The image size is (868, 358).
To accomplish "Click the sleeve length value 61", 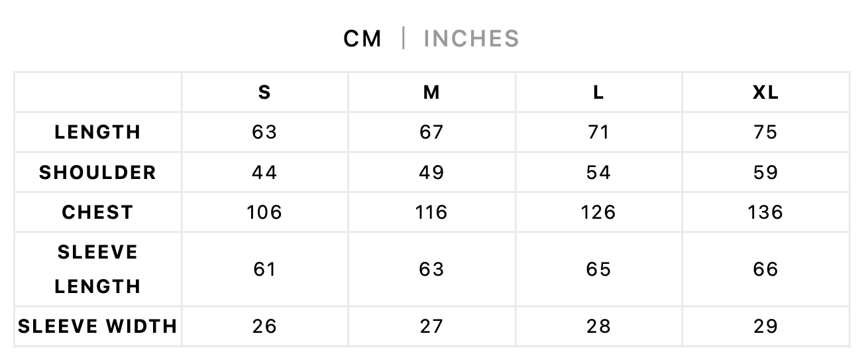I will click(x=264, y=269).
